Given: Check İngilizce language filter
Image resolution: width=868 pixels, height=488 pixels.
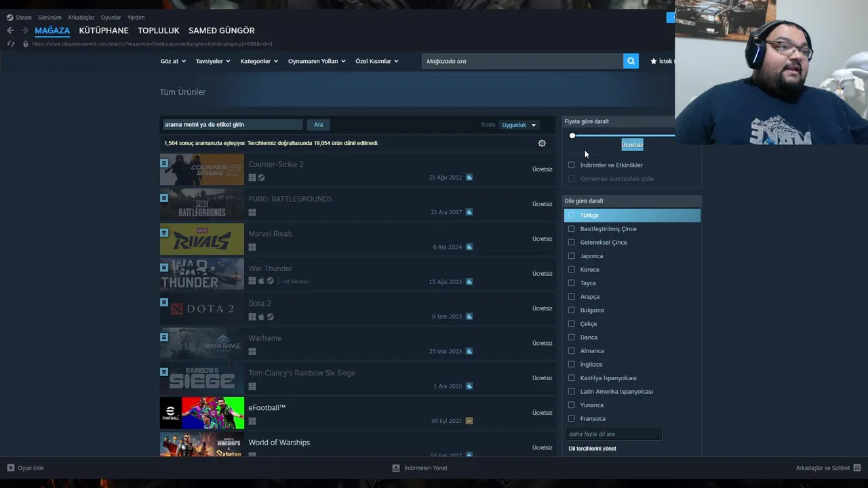Looking at the screenshot, I should click(571, 364).
